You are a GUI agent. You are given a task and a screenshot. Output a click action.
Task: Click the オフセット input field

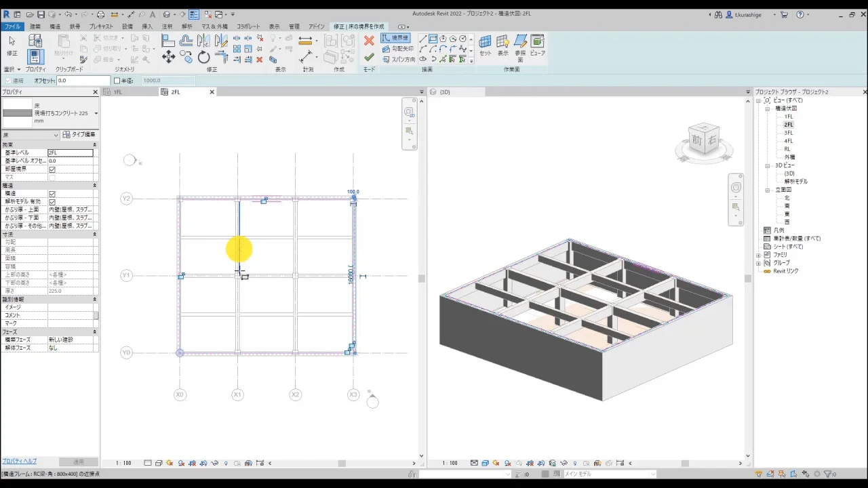83,81
